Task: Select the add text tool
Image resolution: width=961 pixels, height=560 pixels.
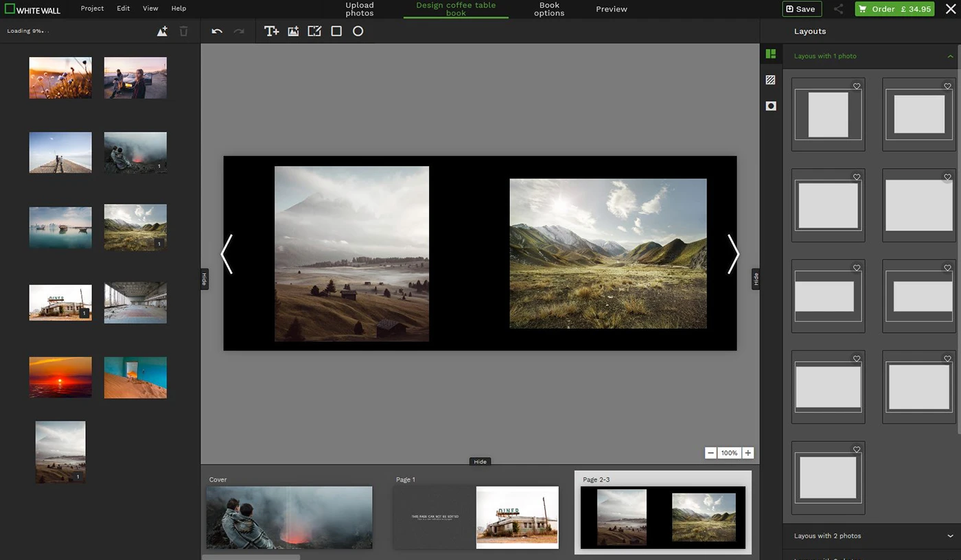Action: (x=271, y=31)
